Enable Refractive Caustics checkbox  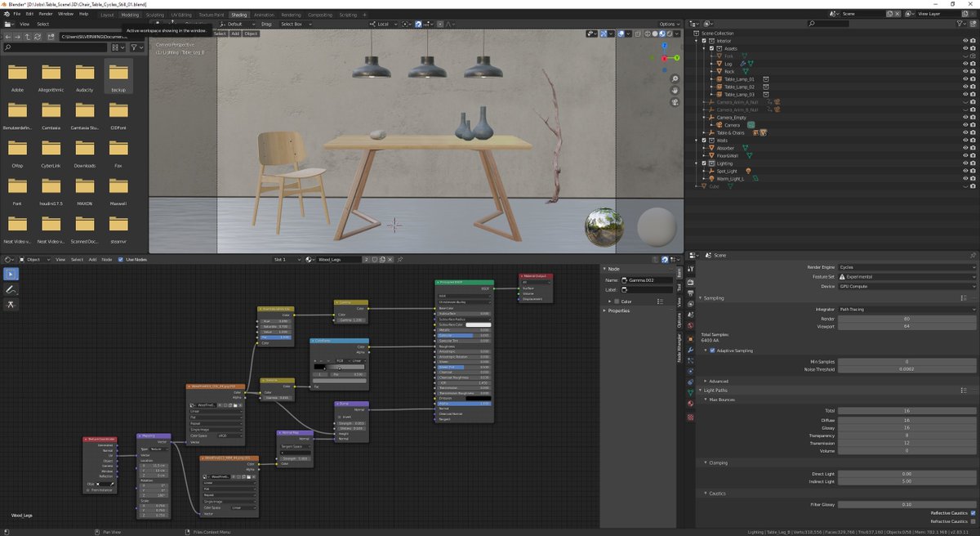pos(973,521)
